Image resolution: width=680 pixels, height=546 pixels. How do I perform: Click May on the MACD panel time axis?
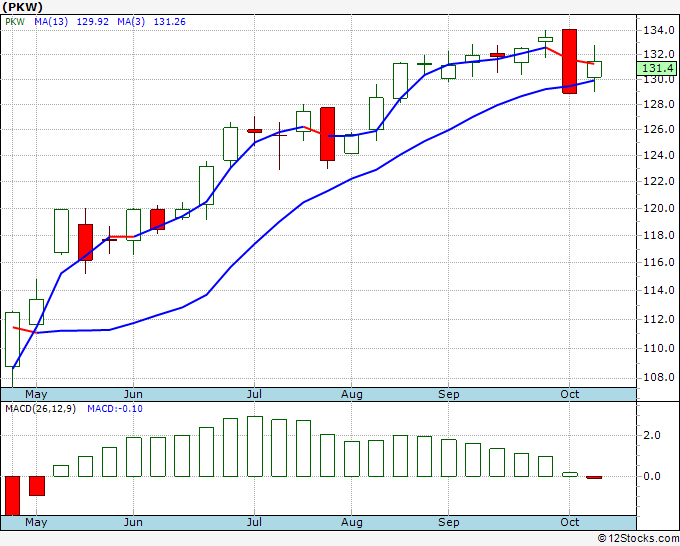(36, 522)
